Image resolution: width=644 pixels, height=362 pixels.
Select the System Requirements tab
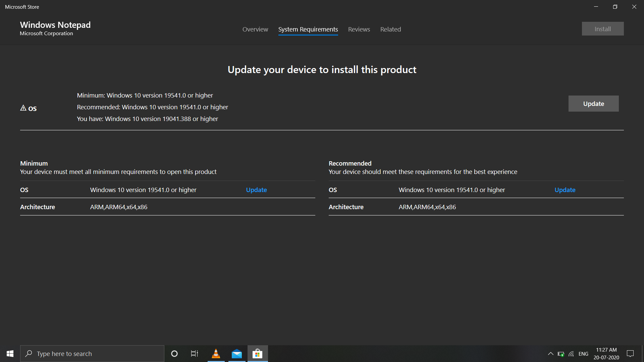point(308,29)
